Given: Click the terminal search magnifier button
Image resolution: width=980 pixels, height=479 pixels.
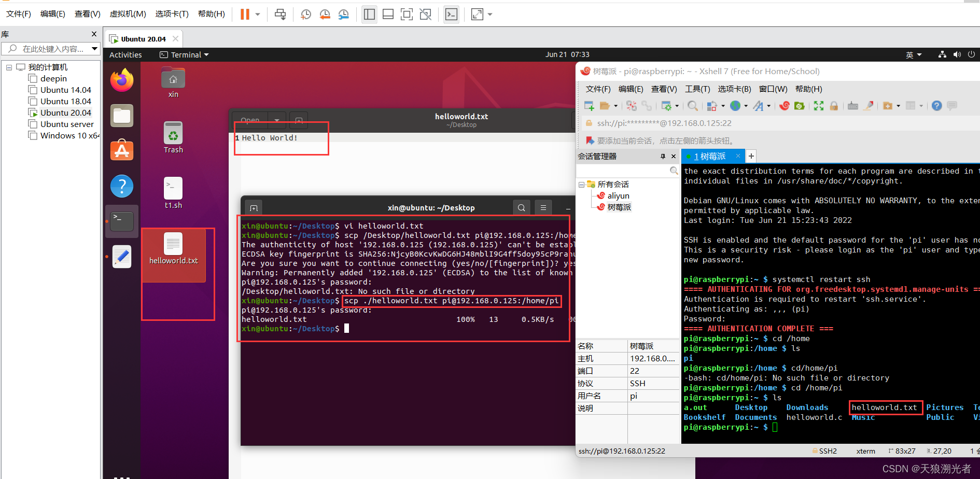Looking at the screenshot, I should tap(522, 208).
